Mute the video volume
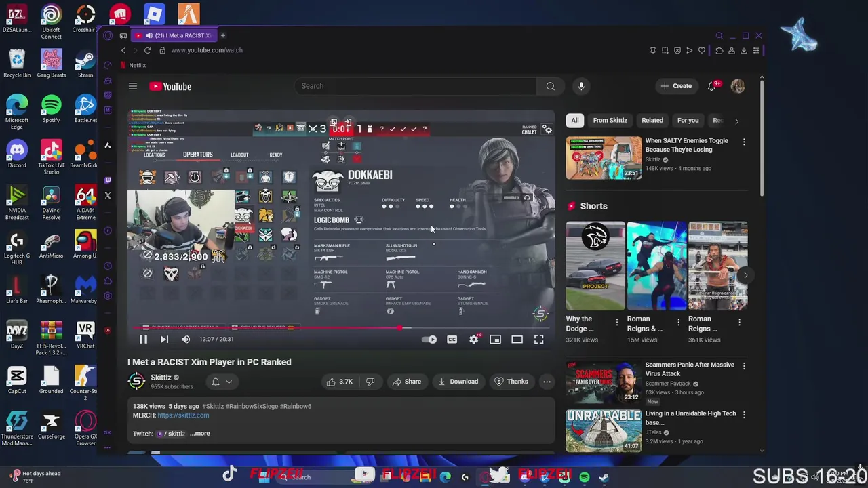 coord(186,340)
